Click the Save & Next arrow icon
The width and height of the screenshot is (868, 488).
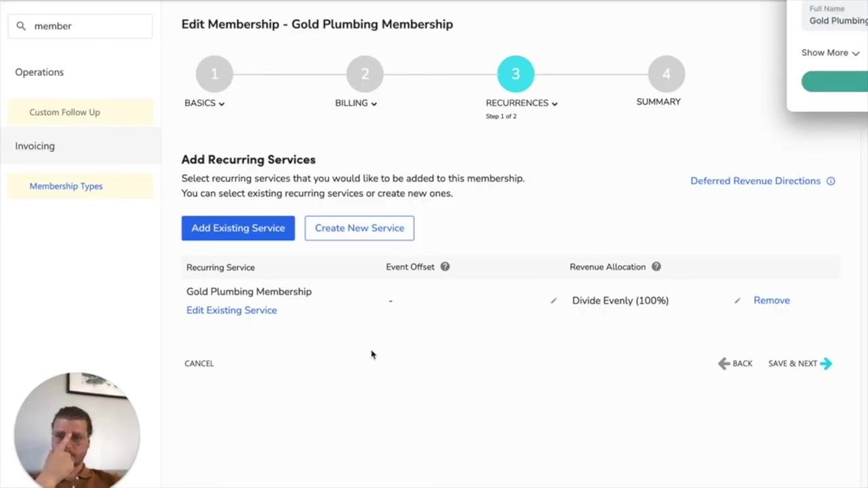pos(826,363)
